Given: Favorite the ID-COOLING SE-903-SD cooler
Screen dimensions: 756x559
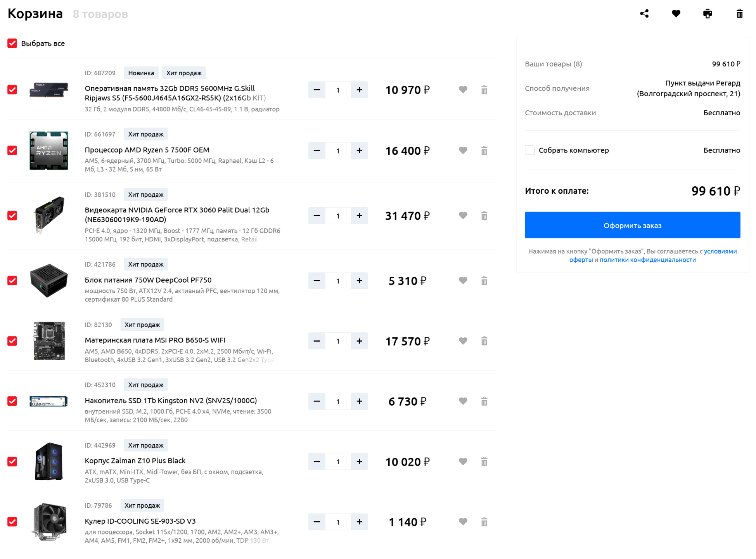Looking at the screenshot, I should pyautogui.click(x=463, y=522).
